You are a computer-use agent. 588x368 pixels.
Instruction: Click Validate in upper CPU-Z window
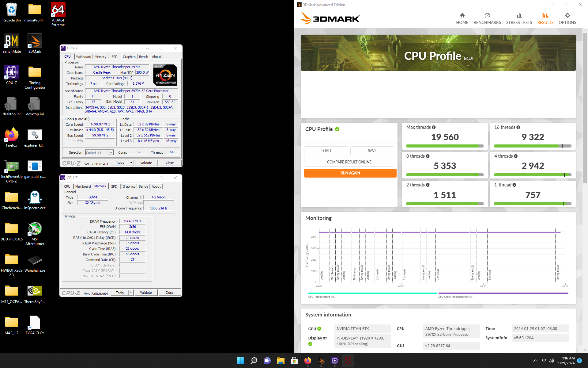[x=146, y=163]
